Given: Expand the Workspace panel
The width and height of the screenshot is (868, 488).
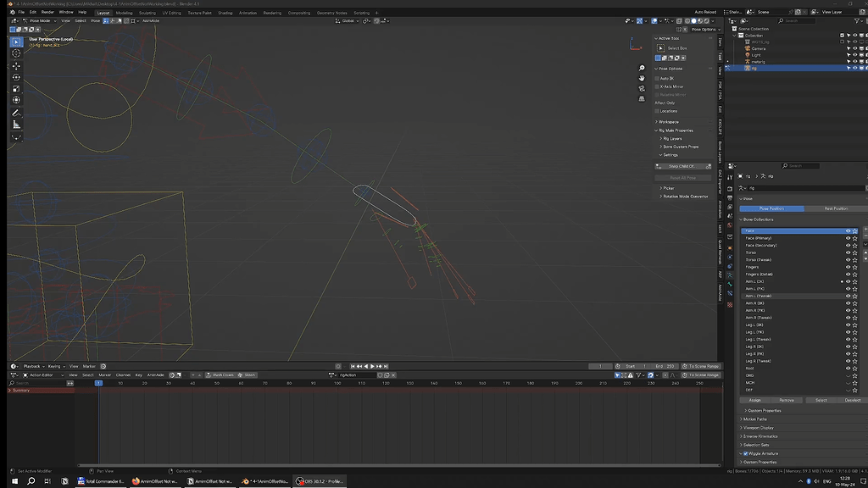Looking at the screenshot, I should click(668, 122).
